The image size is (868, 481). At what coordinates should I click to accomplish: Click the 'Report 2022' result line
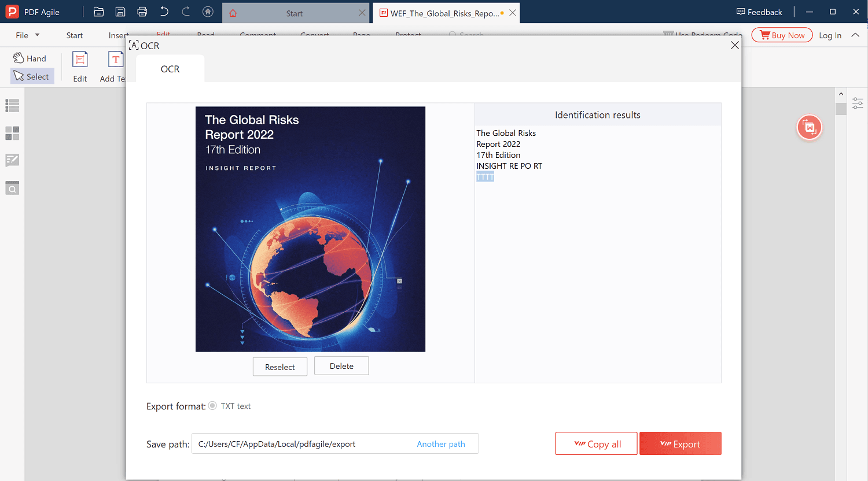tap(498, 144)
